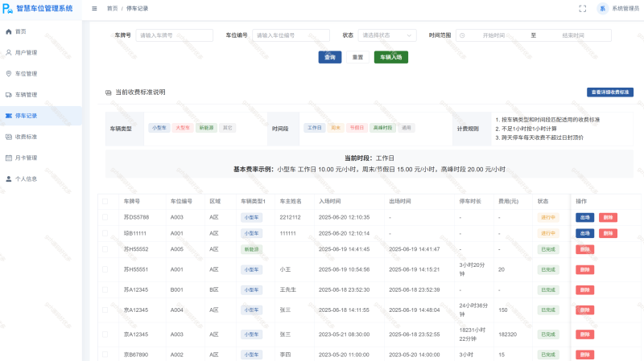Open the 状态 status dropdown
Screen dimensions: 644x361
pyautogui.click(x=387, y=35)
